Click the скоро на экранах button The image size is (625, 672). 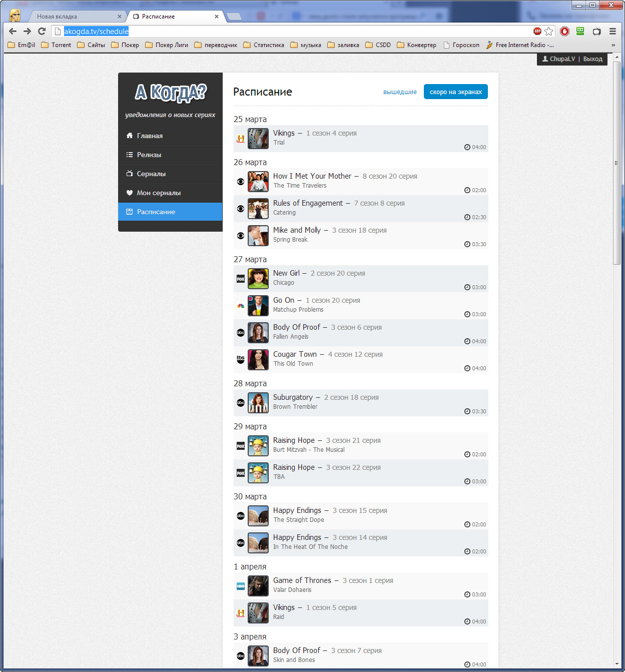[456, 92]
